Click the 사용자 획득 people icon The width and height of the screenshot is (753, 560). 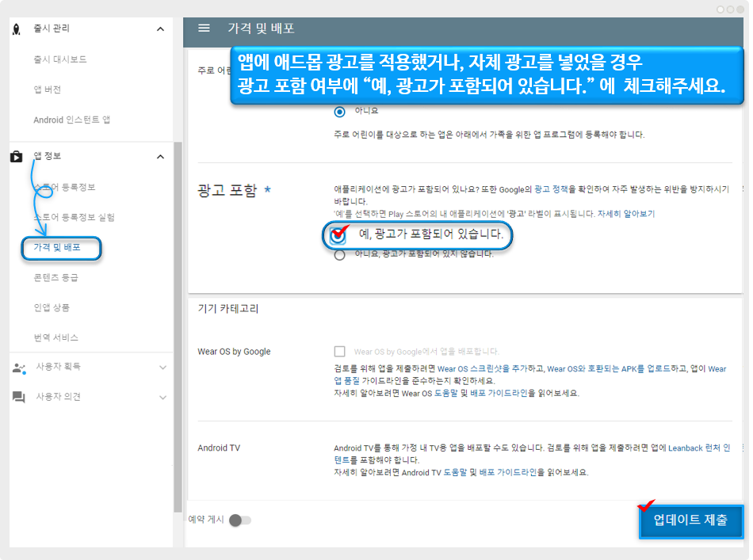coord(19,368)
